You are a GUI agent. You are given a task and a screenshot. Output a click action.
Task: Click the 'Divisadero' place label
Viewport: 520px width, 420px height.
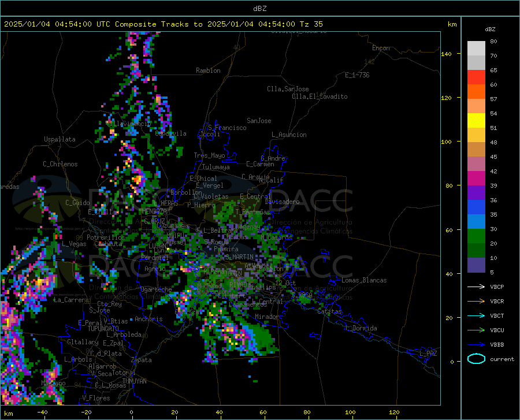coord(282,202)
